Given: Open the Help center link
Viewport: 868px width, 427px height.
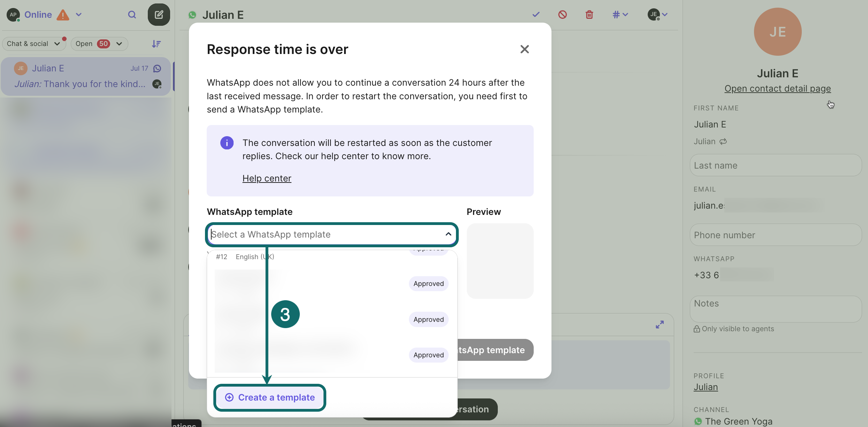Looking at the screenshot, I should coord(267,178).
